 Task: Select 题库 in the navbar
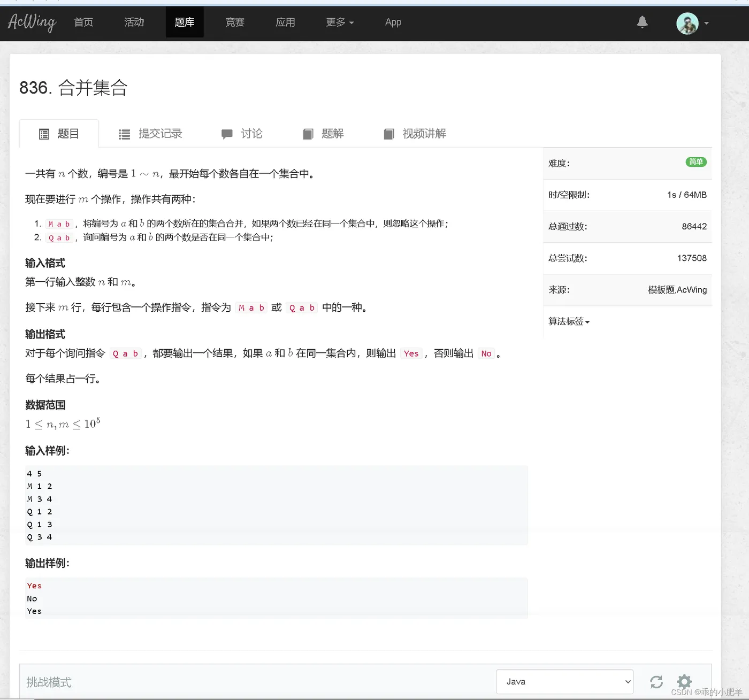[x=185, y=22]
